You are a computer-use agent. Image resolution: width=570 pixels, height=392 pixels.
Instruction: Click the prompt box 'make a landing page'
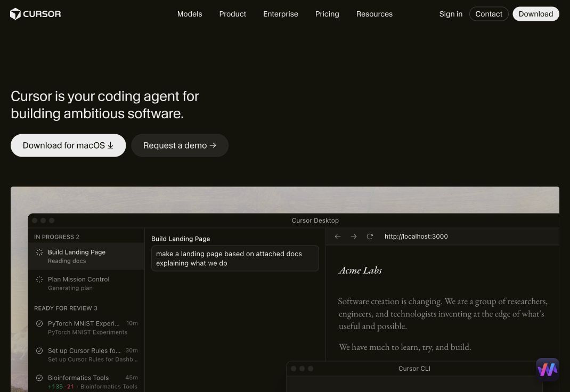[235, 258]
